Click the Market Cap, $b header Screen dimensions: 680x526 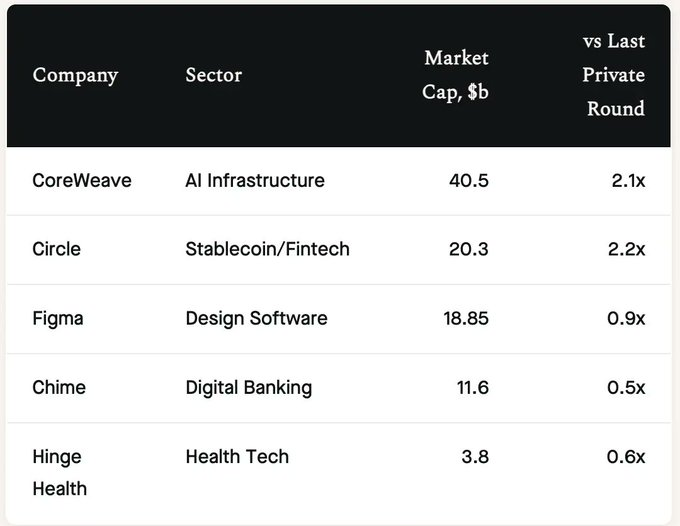(456, 75)
